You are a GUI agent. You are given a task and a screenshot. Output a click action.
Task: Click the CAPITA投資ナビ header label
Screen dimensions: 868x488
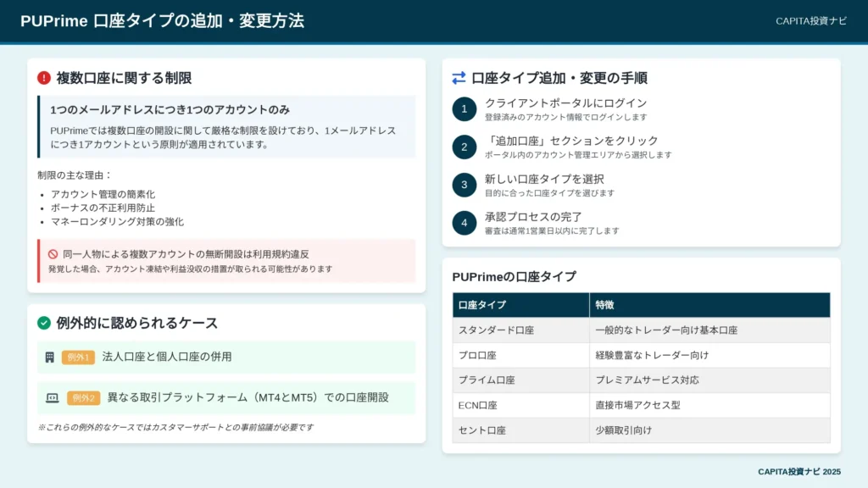pos(811,21)
